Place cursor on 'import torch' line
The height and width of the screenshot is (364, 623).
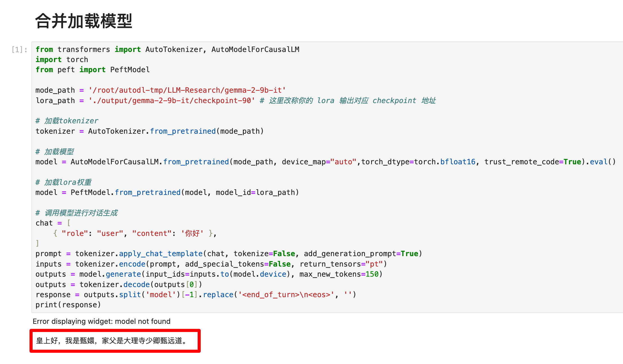pos(62,60)
